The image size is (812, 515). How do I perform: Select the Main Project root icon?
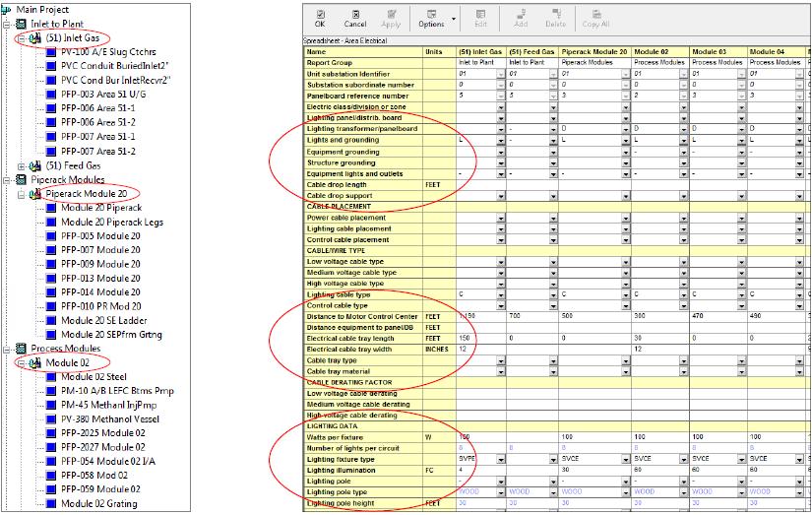click(x=7, y=9)
